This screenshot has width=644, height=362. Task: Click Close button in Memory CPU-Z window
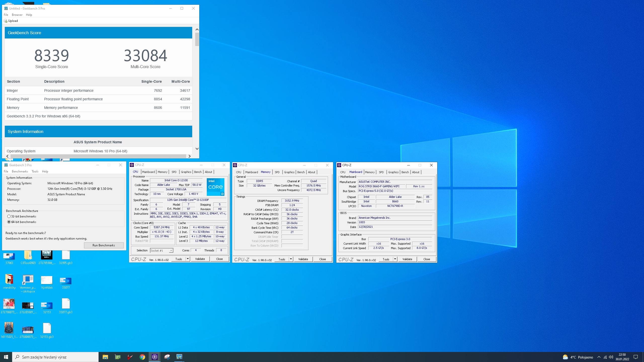pyautogui.click(x=323, y=259)
